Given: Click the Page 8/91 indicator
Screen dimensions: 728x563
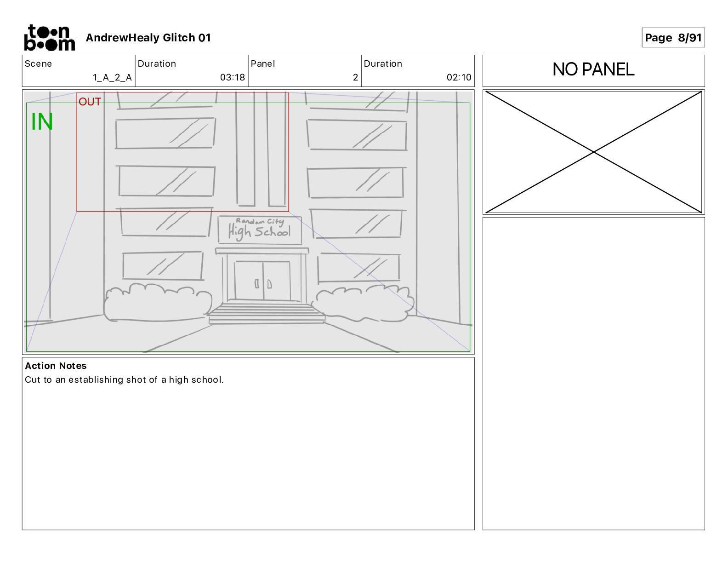Looking at the screenshot, I should 673,38.
